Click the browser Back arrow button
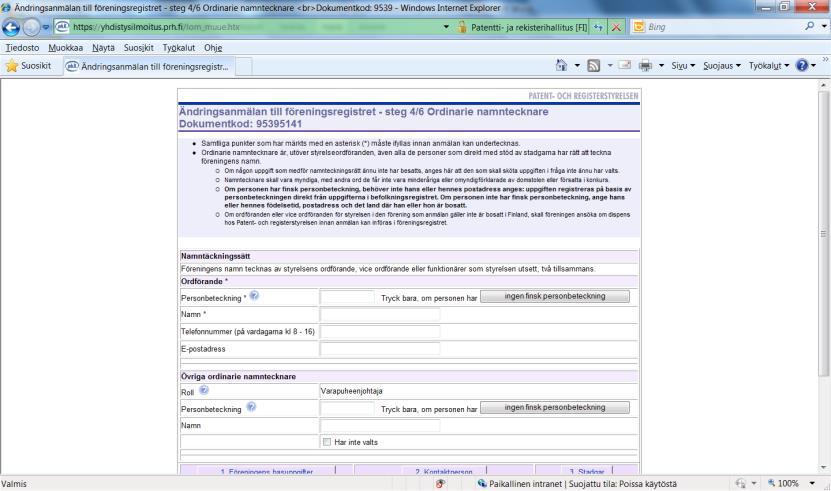831x491 pixels. 11,28
